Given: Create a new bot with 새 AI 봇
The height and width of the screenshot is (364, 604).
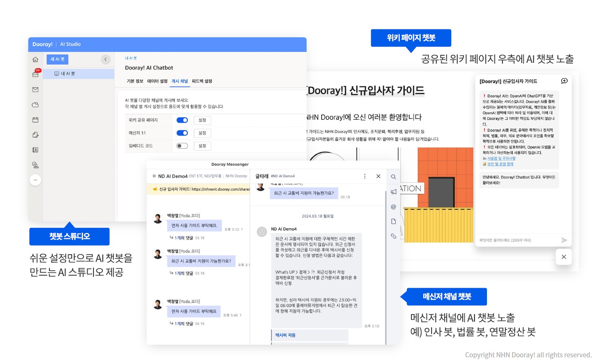Looking at the screenshot, I should pyautogui.click(x=57, y=59).
